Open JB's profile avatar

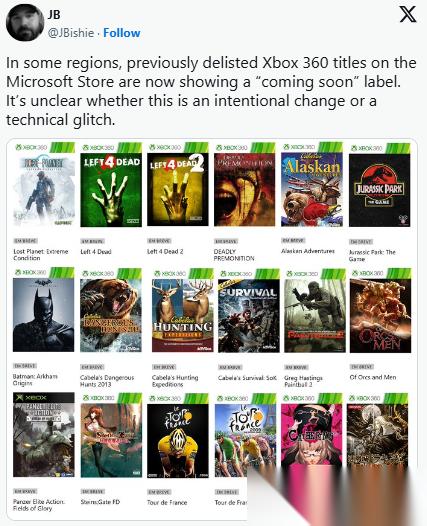(25, 23)
